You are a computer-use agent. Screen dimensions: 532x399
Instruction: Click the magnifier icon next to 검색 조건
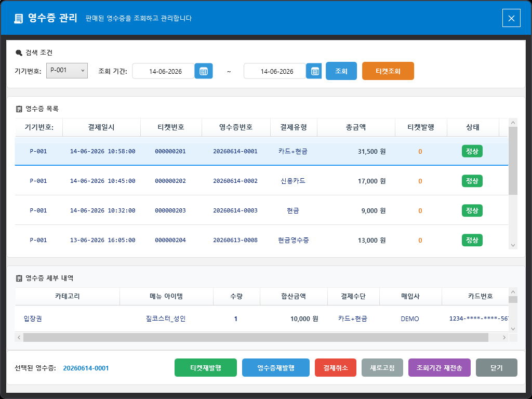click(19, 53)
